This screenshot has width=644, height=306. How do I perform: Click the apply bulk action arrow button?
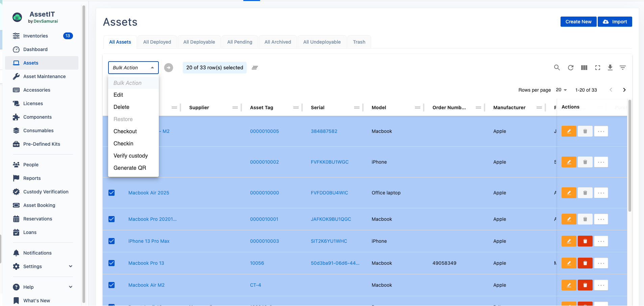[169, 68]
